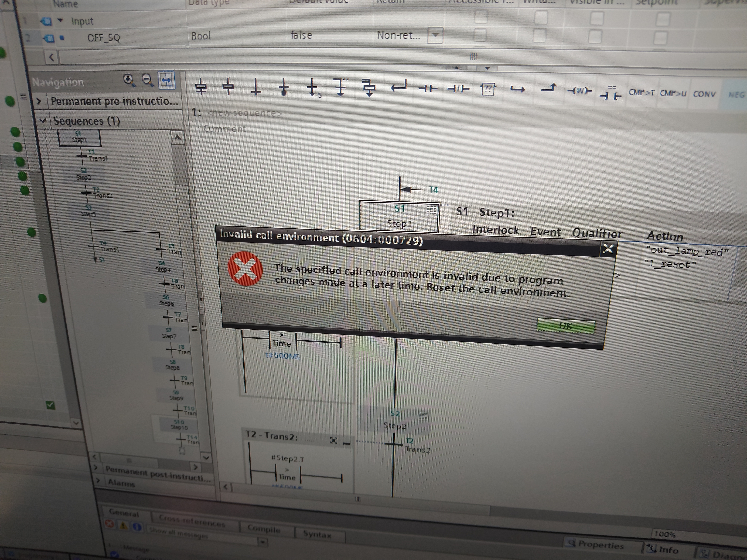Insert normally open contact

pos(428,89)
